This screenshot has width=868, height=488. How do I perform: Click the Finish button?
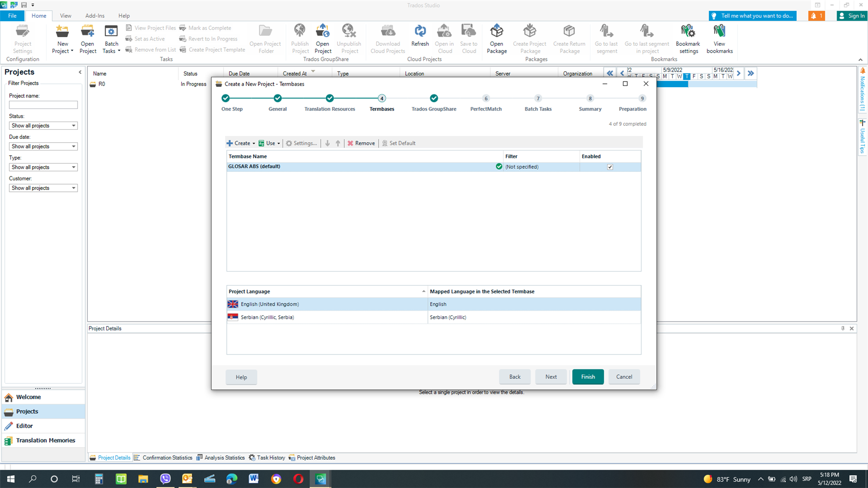588,377
